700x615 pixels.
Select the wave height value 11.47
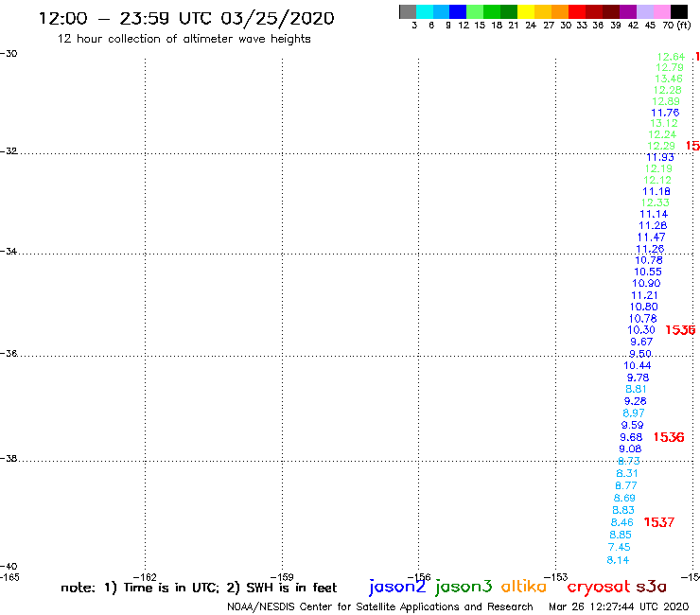coord(651,237)
